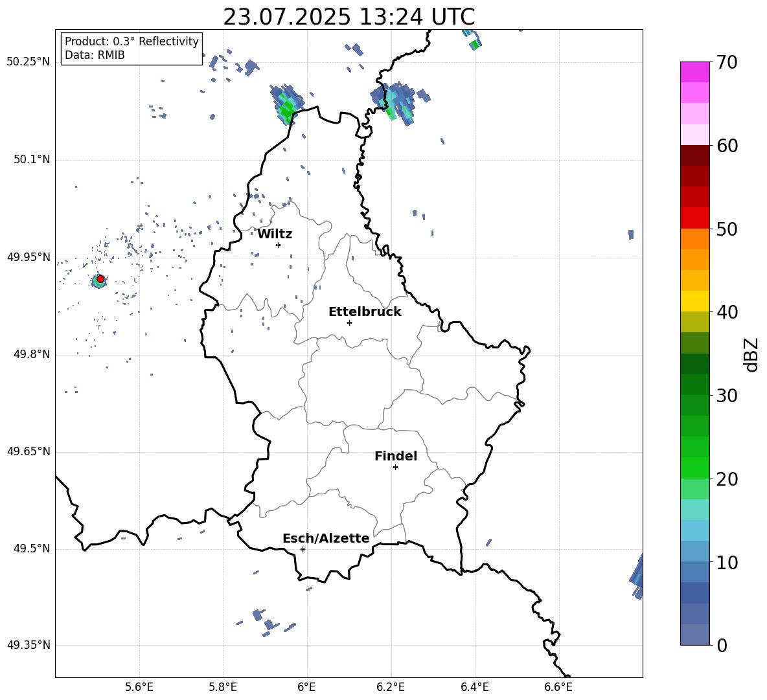The image size is (767, 700).
Task: Click the 6.4°E longitude label
Action: (474, 687)
